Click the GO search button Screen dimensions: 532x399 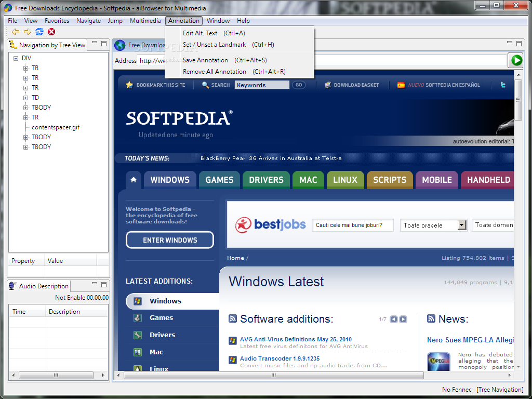tap(299, 85)
